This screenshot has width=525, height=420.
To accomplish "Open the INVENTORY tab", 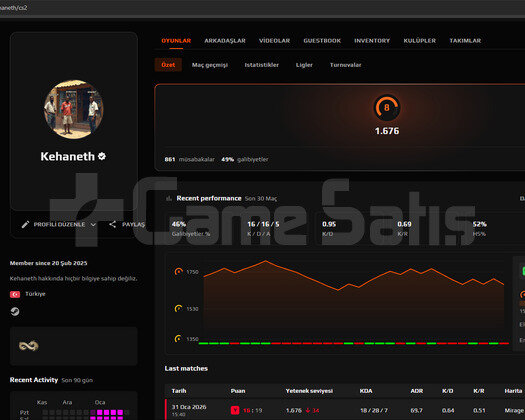I will (x=372, y=41).
